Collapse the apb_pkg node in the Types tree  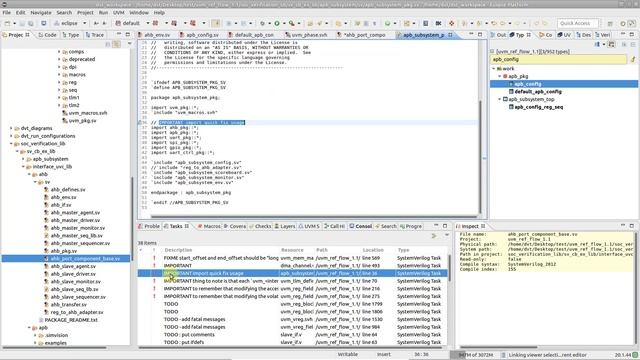[499, 76]
